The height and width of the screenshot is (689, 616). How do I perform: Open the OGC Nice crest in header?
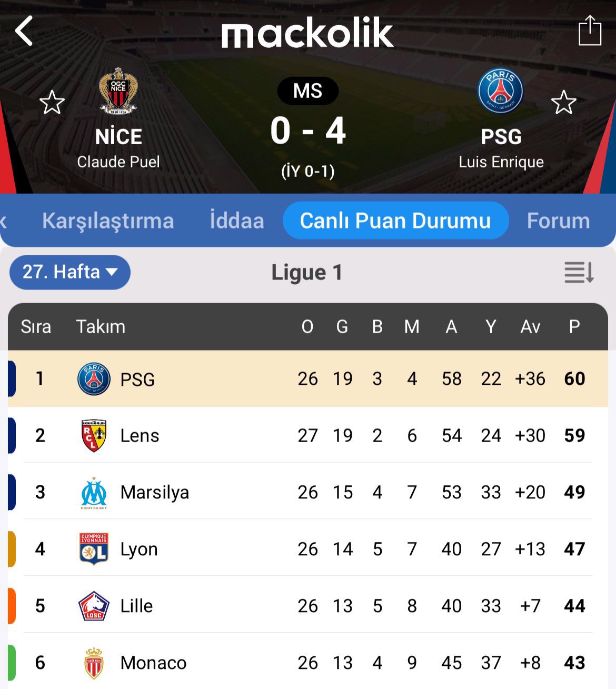(x=118, y=91)
